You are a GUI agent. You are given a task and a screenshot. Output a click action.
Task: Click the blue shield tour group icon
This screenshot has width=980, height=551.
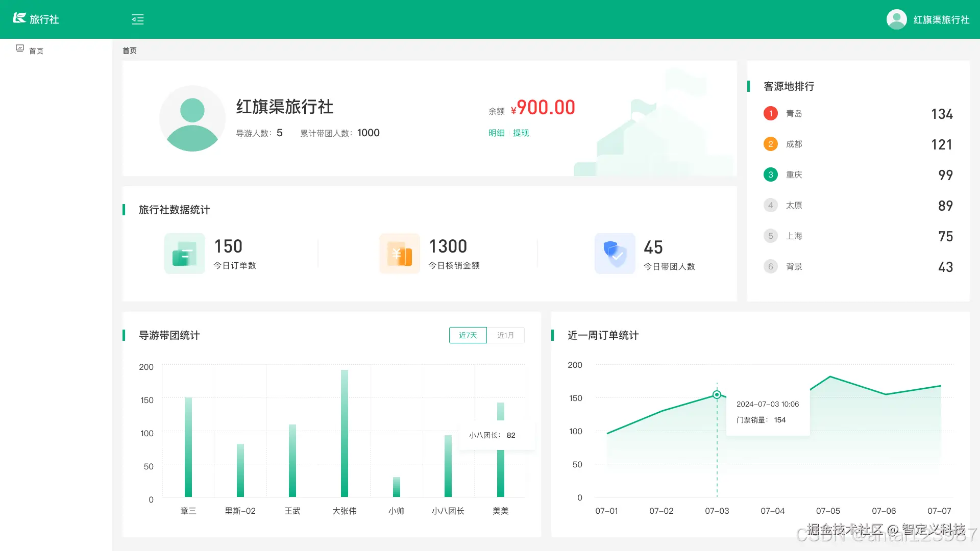tap(615, 254)
